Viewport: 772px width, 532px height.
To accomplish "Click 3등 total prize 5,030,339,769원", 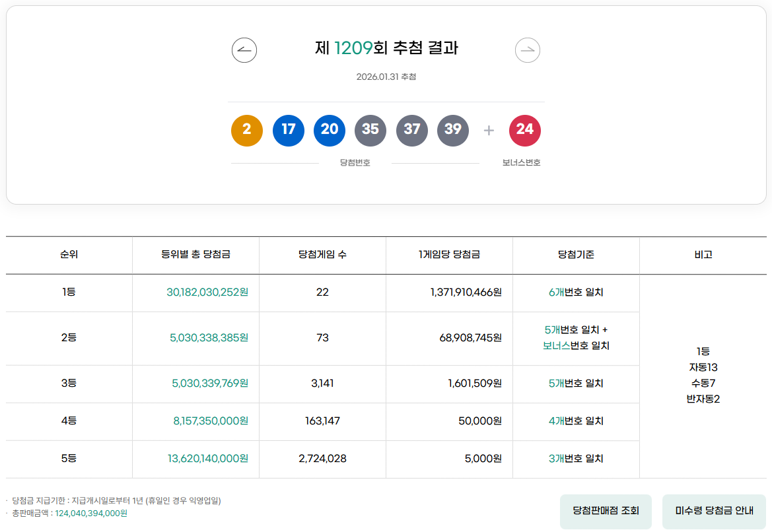I will pyautogui.click(x=210, y=383).
